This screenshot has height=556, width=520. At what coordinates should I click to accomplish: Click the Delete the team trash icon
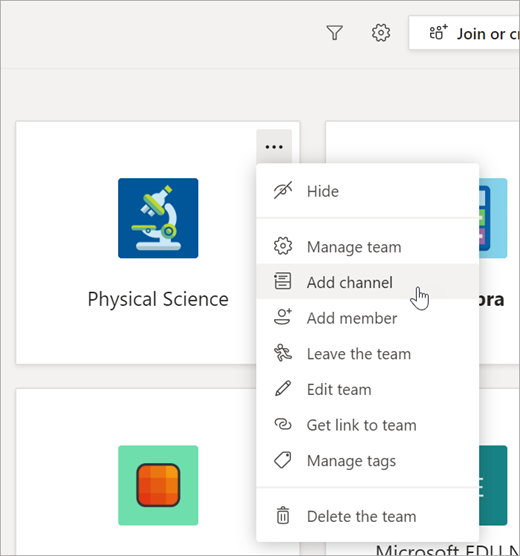coord(283,515)
